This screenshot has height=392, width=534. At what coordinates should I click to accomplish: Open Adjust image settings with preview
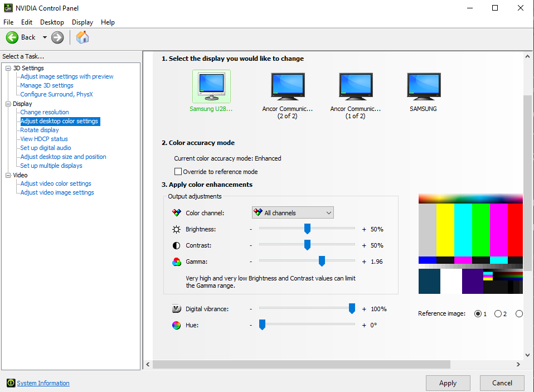point(67,76)
